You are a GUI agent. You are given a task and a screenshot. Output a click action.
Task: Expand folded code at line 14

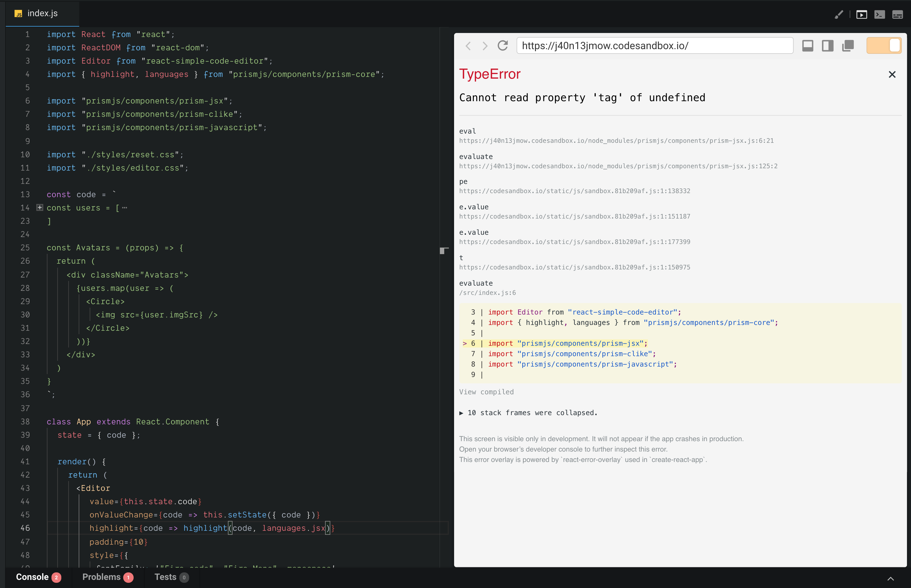[40, 207]
